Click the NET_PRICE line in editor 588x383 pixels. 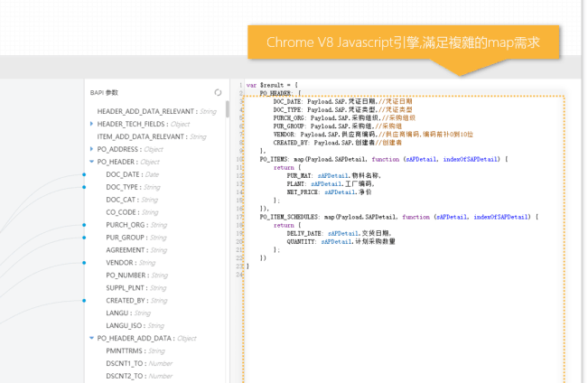click(329, 192)
